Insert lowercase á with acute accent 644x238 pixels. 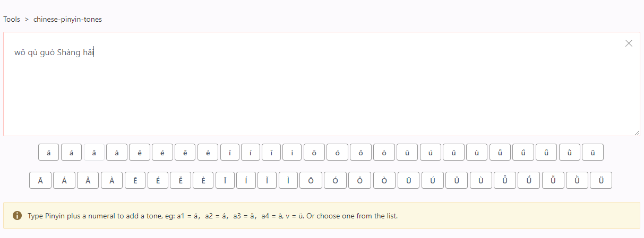click(71, 153)
